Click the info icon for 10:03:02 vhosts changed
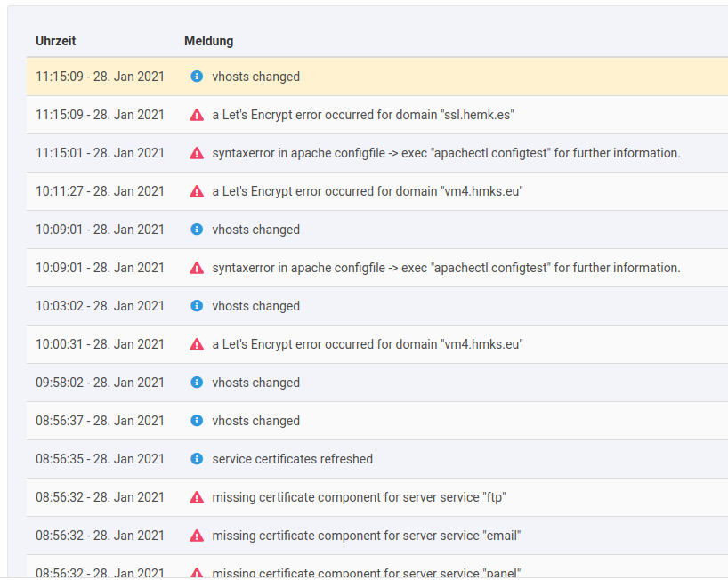The image size is (728, 580). pyautogui.click(x=197, y=306)
